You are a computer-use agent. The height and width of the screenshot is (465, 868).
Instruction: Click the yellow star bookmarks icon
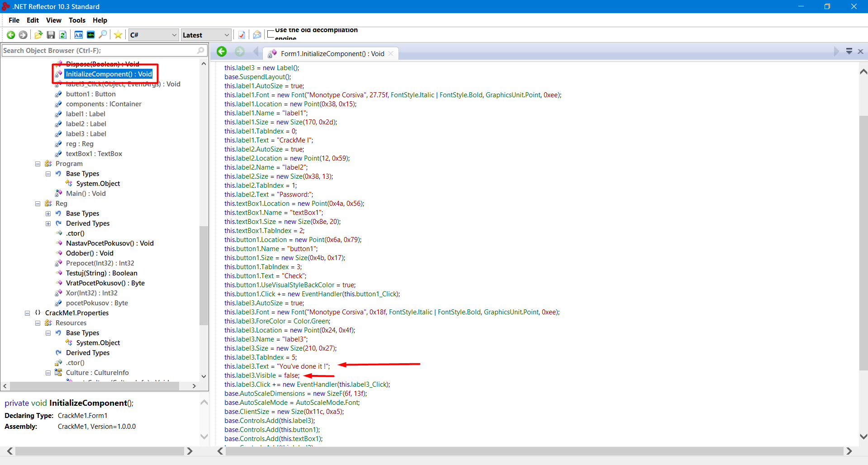click(x=118, y=35)
